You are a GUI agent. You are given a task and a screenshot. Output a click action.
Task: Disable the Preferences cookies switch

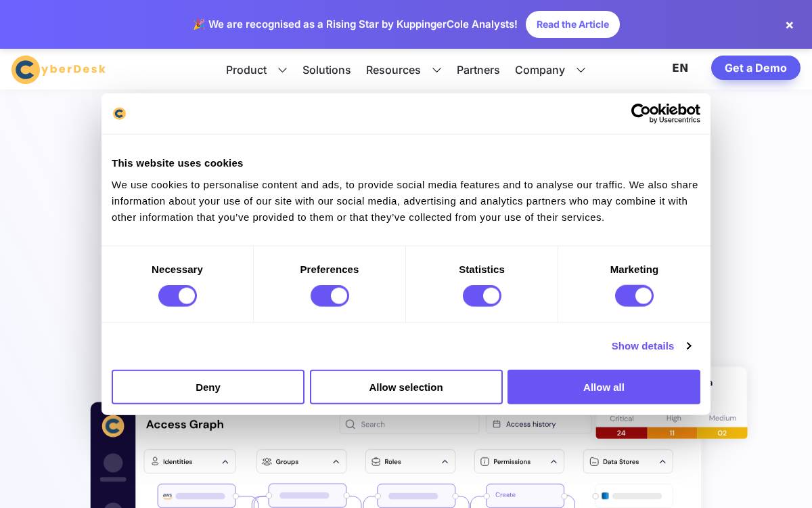click(x=330, y=296)
